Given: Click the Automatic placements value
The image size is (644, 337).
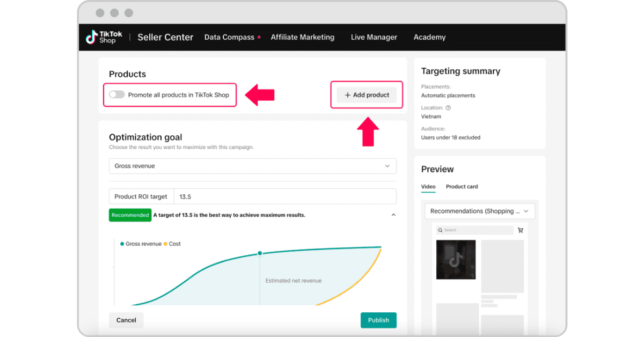Looking at the screenshot, I should [x=448, y=96].
